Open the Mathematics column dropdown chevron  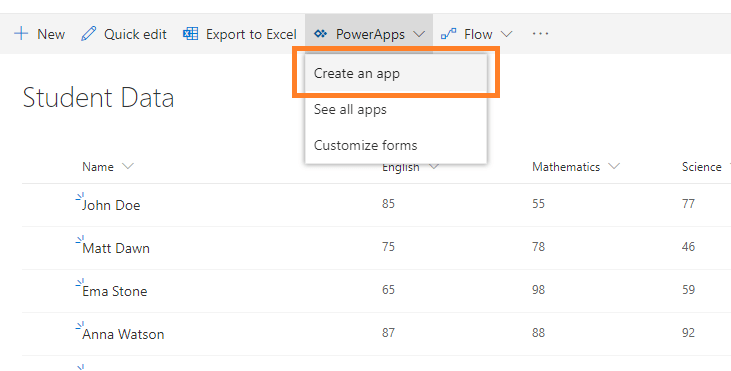(614, 166)
